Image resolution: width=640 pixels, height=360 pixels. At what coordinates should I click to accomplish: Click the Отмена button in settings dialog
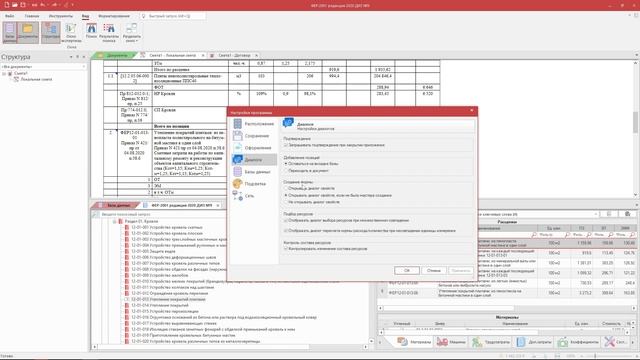point(433,270)
